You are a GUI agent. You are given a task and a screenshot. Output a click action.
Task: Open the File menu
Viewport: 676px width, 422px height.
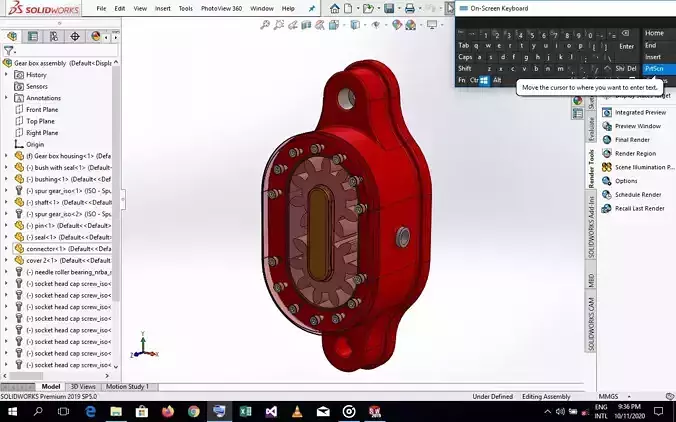[x=101, y=8]
